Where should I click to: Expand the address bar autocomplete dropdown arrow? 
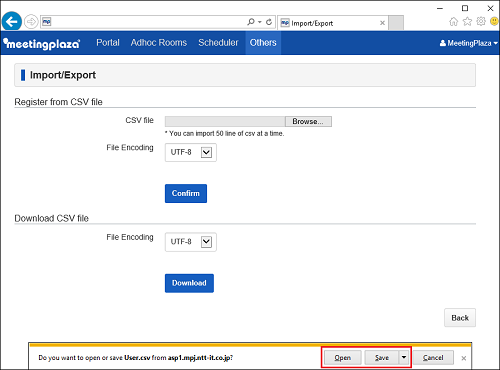260,22
